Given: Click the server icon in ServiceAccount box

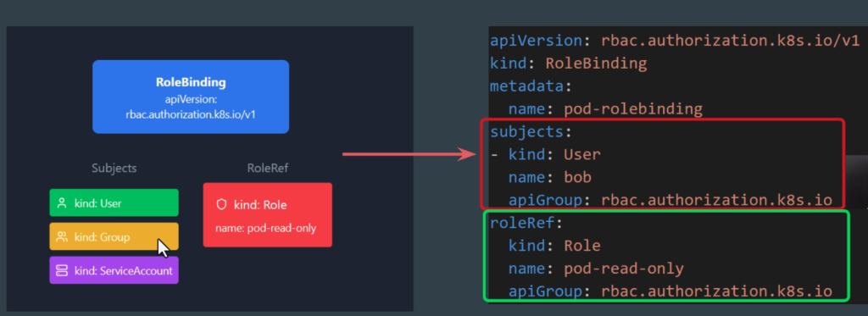Looking at the screenshot, I should pos(63,270).
